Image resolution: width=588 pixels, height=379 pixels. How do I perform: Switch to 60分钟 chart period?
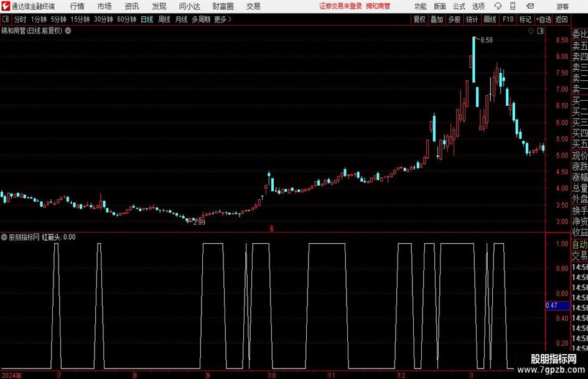point(126,19)
